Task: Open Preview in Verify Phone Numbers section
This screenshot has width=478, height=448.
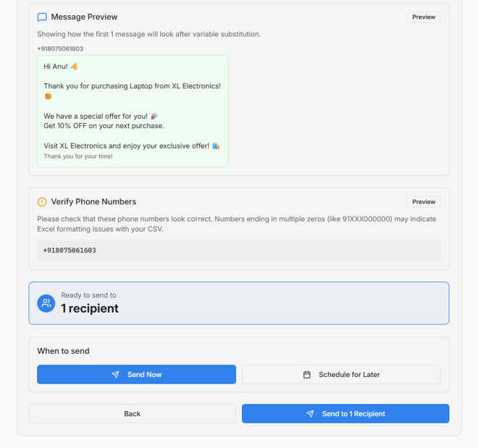Action: [424, 202]
